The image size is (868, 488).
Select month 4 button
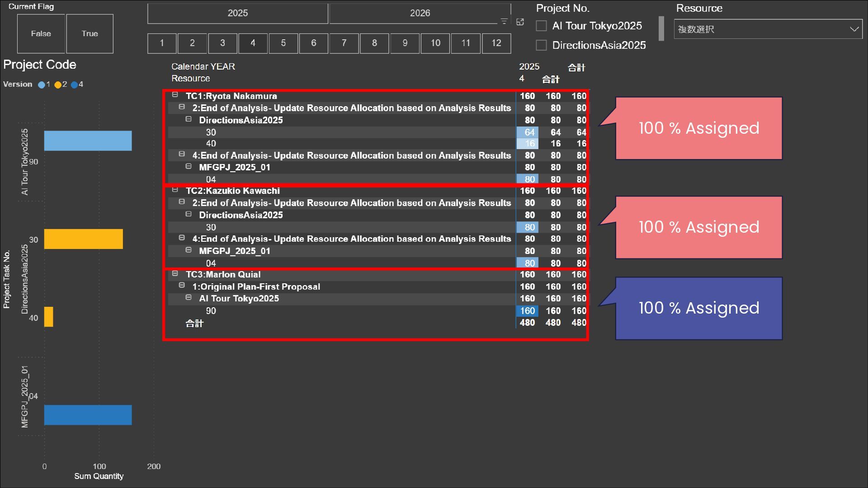tap(253, 43)
